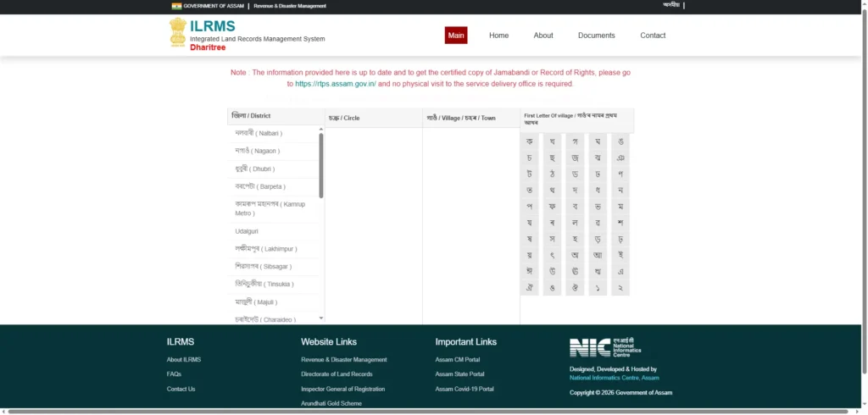Choose village first letter ম
The height and width of the screenshot is (415, 868).
(x=620, y=207)
